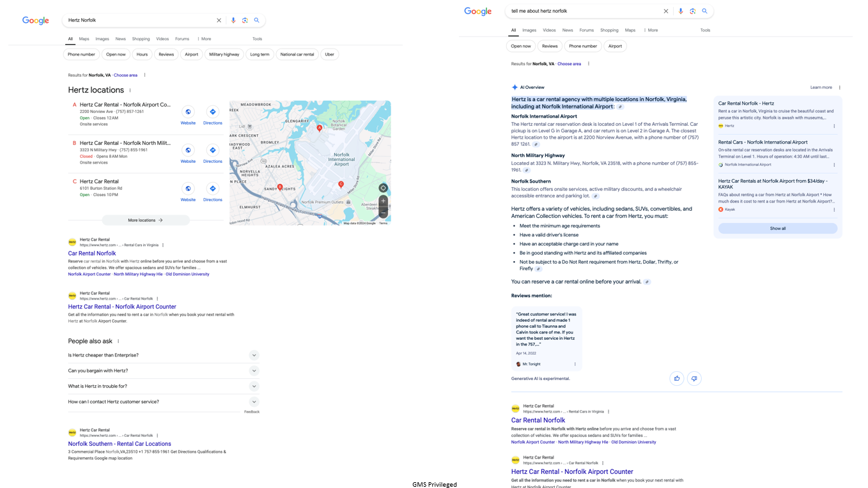Image resolution: width=868 pixels, height=488 pixels.
Task: Select the 'Military highway' filter chip
Action: (x=224, y=54)
